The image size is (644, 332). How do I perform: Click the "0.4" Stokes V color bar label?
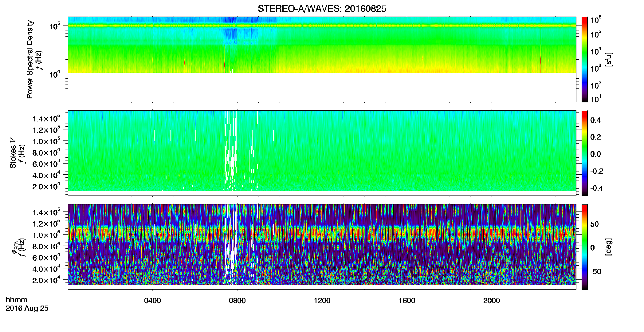[x=595, y=120]
